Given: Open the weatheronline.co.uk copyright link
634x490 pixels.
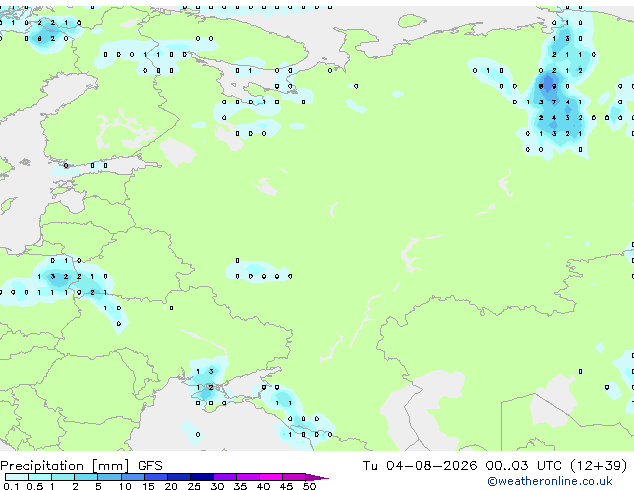Looking at the screenshot, I should click(550, 481).
